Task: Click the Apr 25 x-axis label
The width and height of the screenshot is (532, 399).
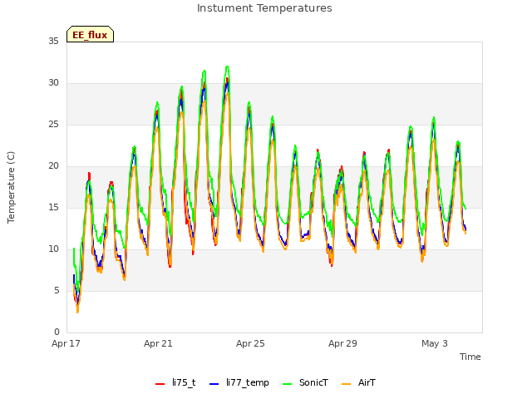Action: [x=250, y=343]
